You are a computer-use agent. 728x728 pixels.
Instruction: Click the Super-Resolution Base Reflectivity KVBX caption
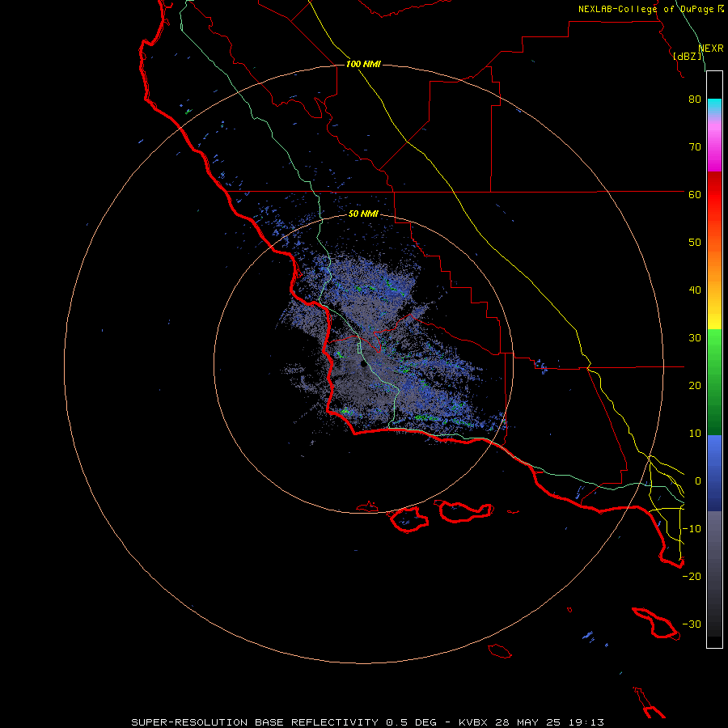[x=368, y=722]
